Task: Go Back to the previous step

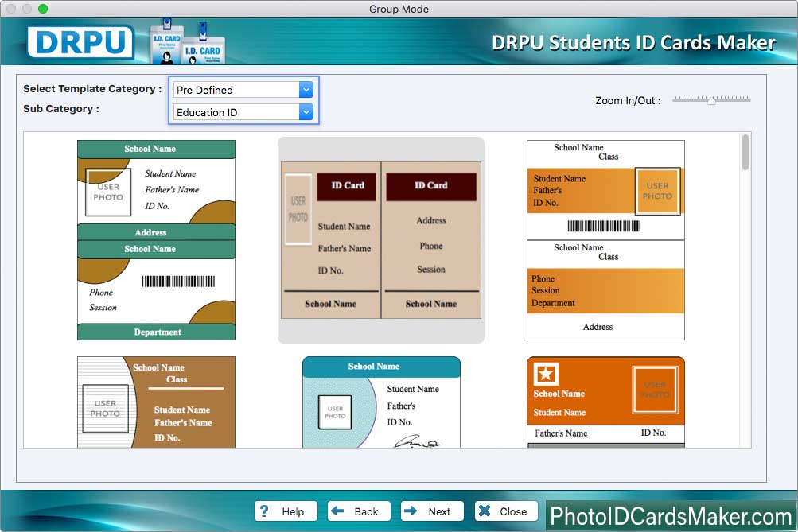Action: pos(359,511)
